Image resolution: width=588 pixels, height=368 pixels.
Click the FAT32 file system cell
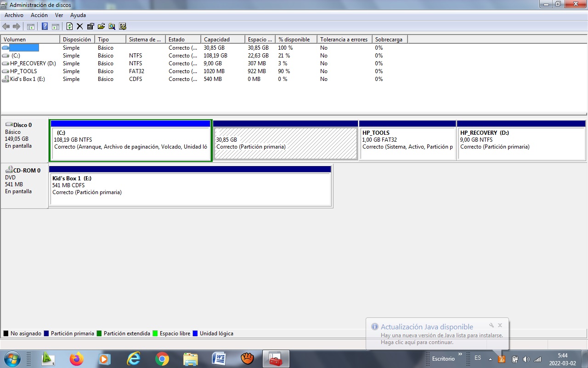click(136, 71)
